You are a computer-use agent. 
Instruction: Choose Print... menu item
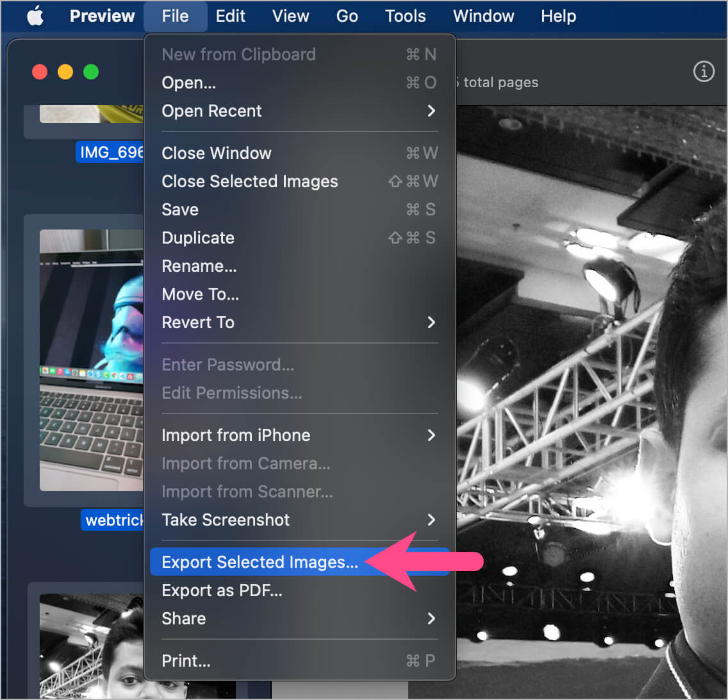tap(299, 661)
